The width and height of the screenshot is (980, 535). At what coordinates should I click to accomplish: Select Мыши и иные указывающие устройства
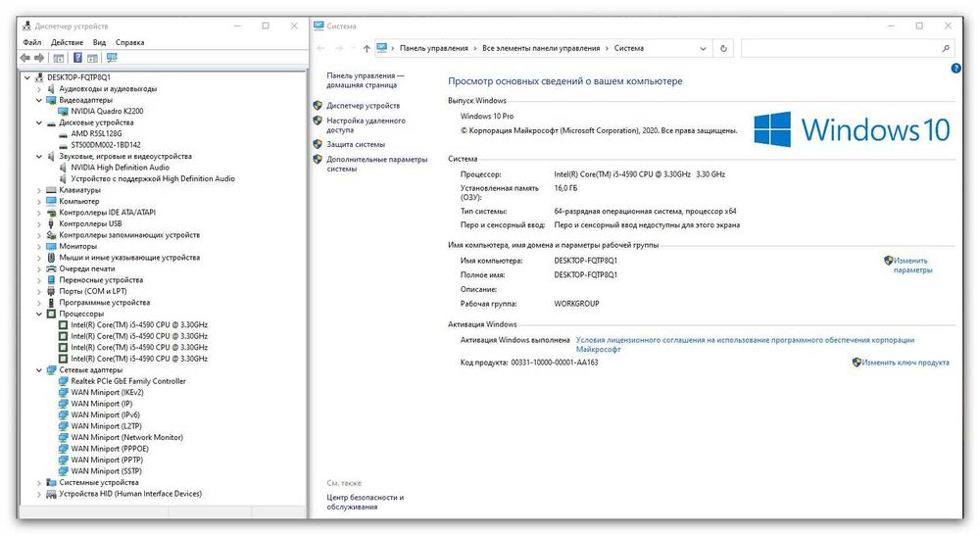129,258
